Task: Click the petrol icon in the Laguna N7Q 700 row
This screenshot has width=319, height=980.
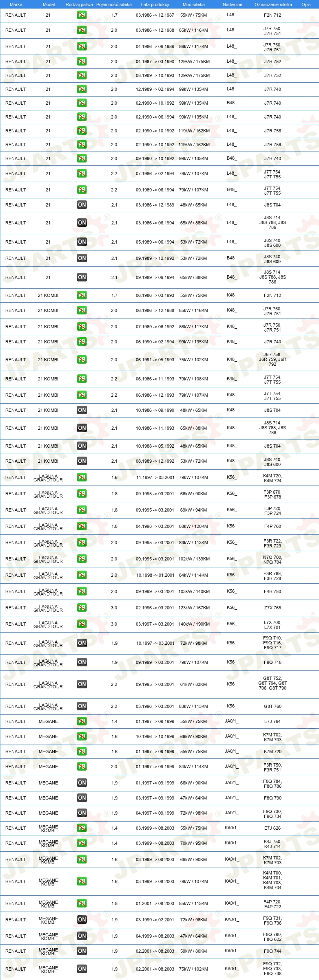Action: (82, 559)
